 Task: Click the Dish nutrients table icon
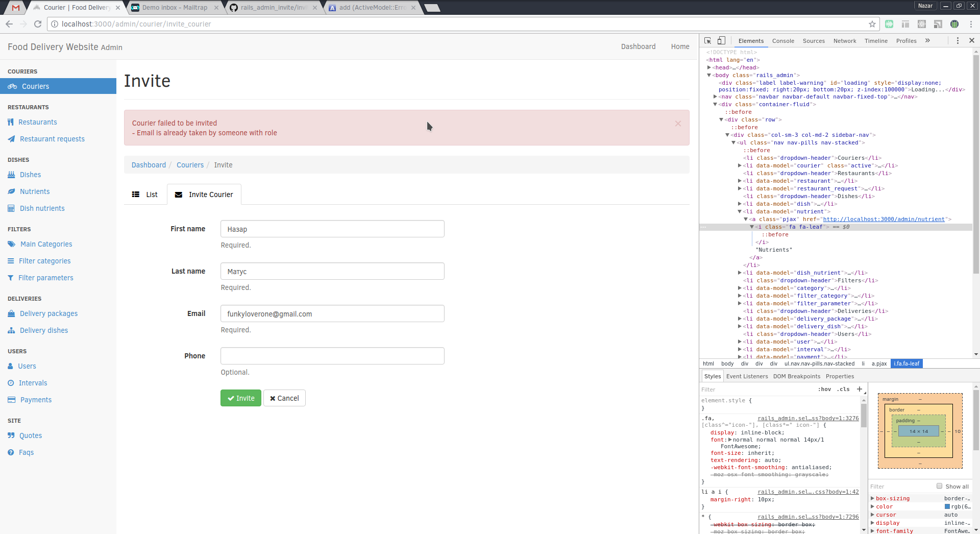(x=11, y=208)
